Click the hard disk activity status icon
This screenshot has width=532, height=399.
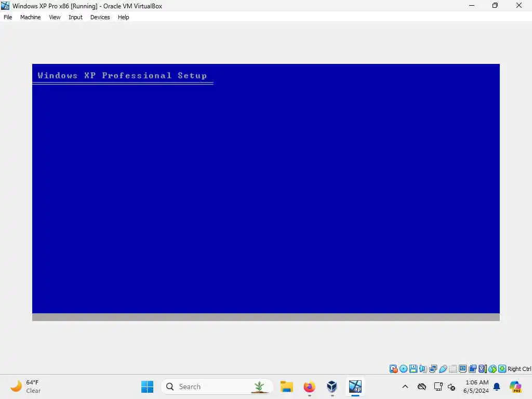[393, 369]
